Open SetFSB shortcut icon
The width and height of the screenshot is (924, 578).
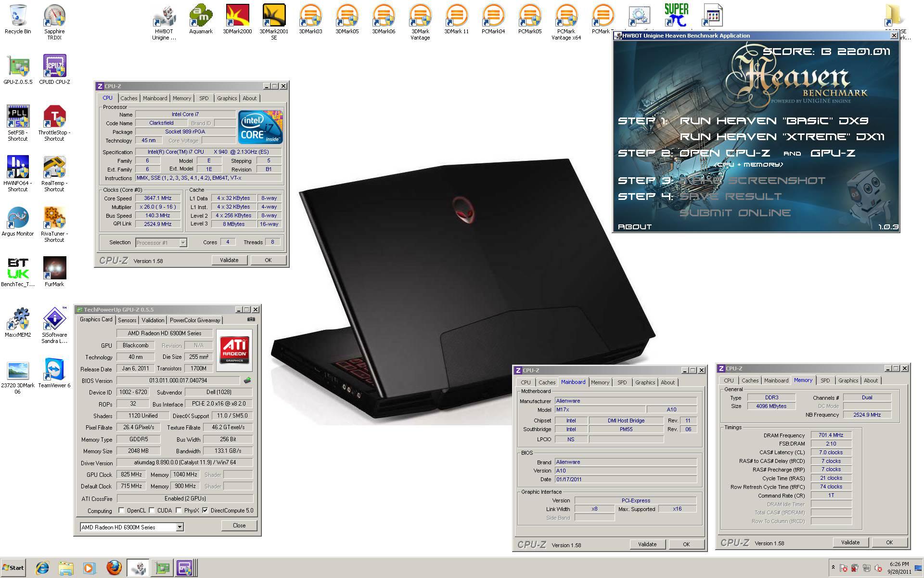[18, 123]
